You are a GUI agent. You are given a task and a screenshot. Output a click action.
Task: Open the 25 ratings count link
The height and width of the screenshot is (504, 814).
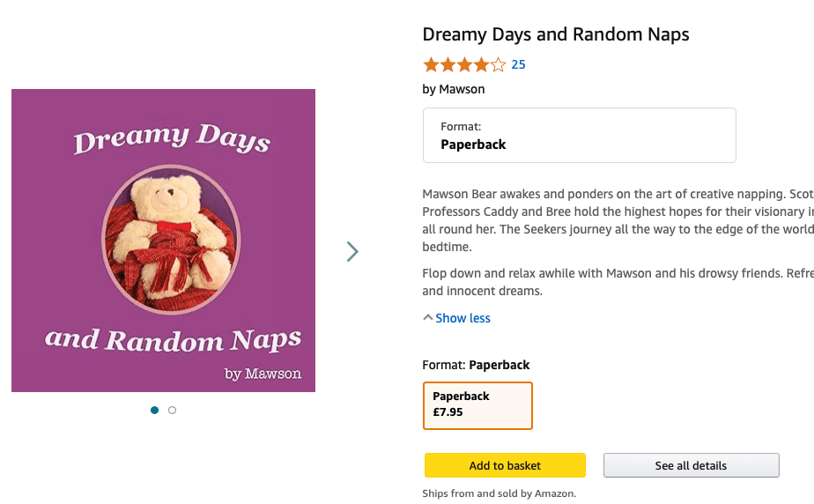tap(518, 64)
